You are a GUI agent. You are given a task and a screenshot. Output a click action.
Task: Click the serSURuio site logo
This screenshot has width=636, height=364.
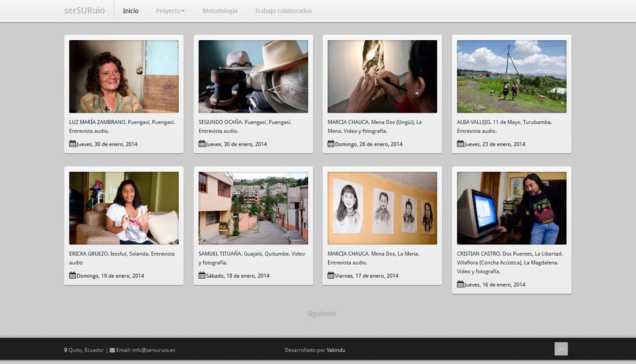[84, 10]
